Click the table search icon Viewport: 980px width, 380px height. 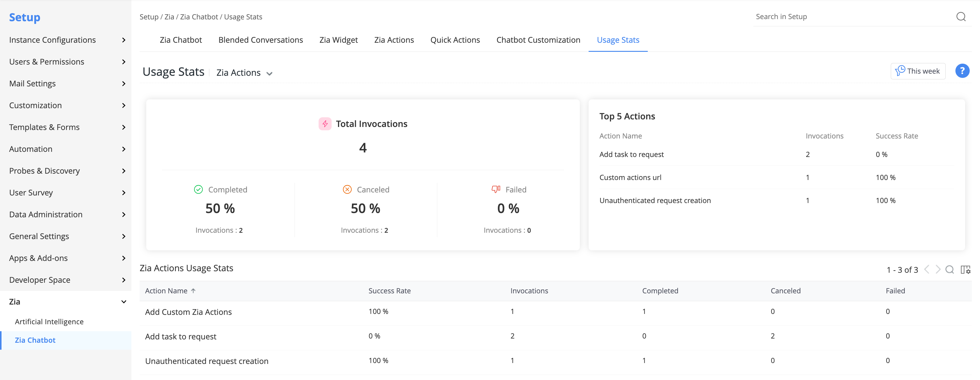click(x=949, y=269)
